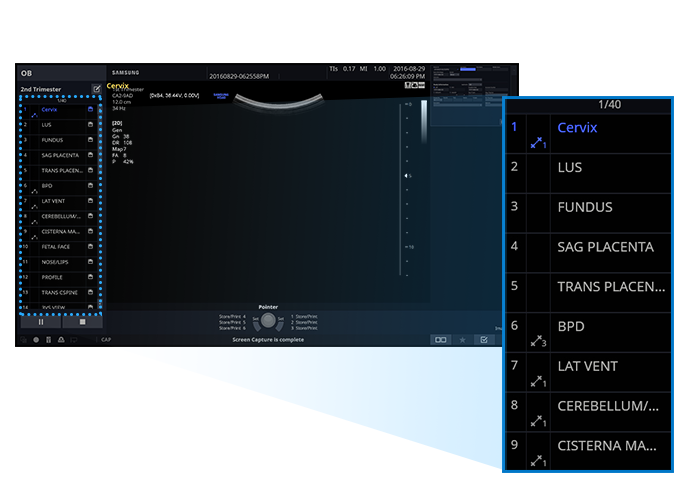Image resolution: width=689 pixels, height=477 pixels.
Task: Select LUS in the small left protocol list
Action: 46,125
